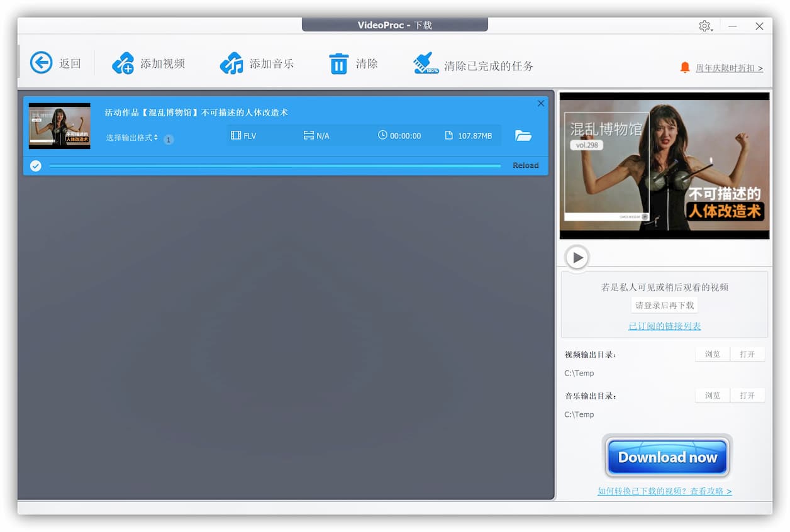Click the 添加音乐 label

tap(272, 64)
